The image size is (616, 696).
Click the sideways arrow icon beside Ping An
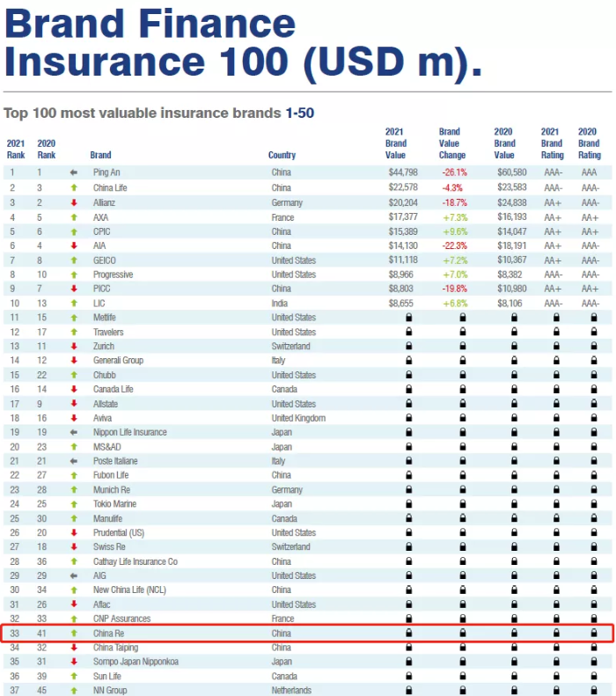74,172
